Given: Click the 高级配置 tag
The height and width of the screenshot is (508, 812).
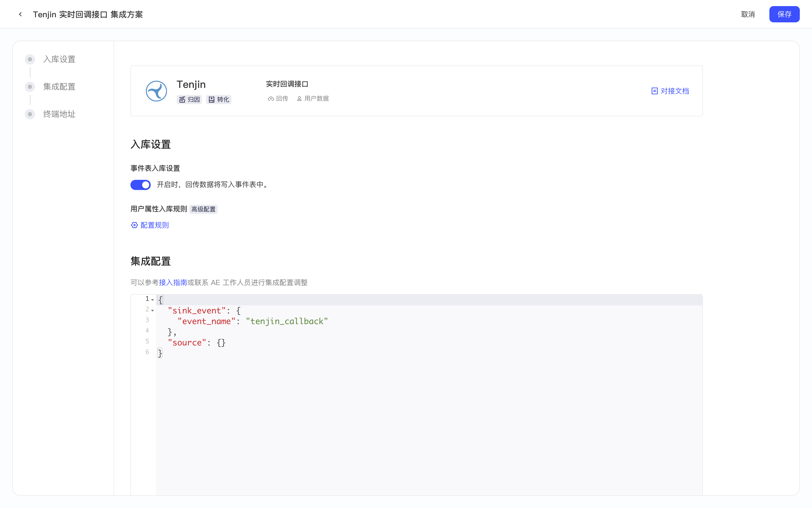Looking at the screenshot, I should pyautogui.click(x=203, y=209).
